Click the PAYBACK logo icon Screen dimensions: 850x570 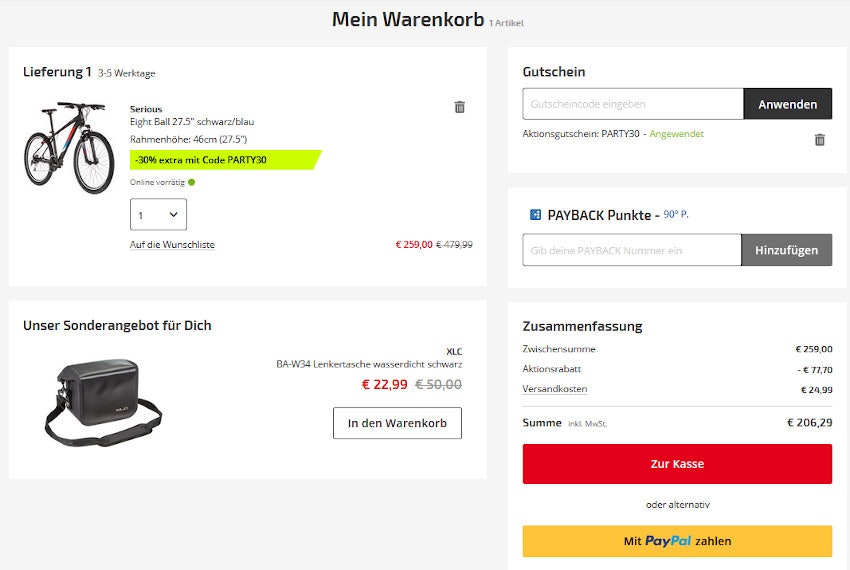[535, 215]
